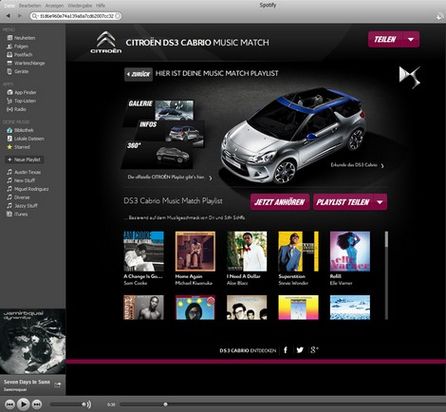Screen dimensions: 446x412
Task: Select Diverse playlist
Action: point(18,197)
